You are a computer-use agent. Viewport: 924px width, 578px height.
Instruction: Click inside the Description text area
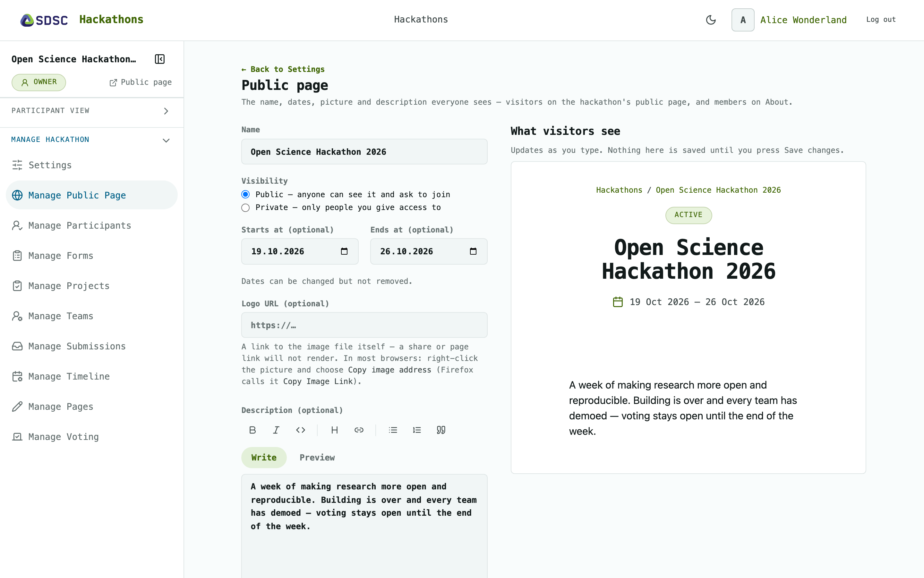pos(364,526)
